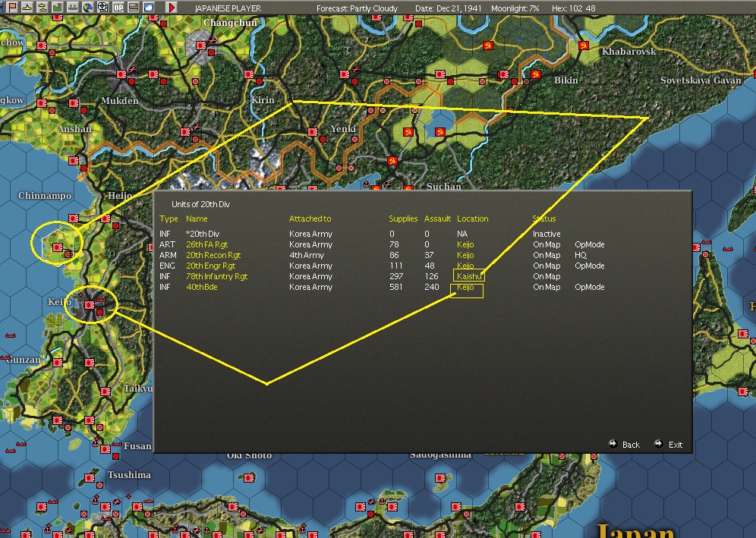Click the Assault column header

coord(437,219)
